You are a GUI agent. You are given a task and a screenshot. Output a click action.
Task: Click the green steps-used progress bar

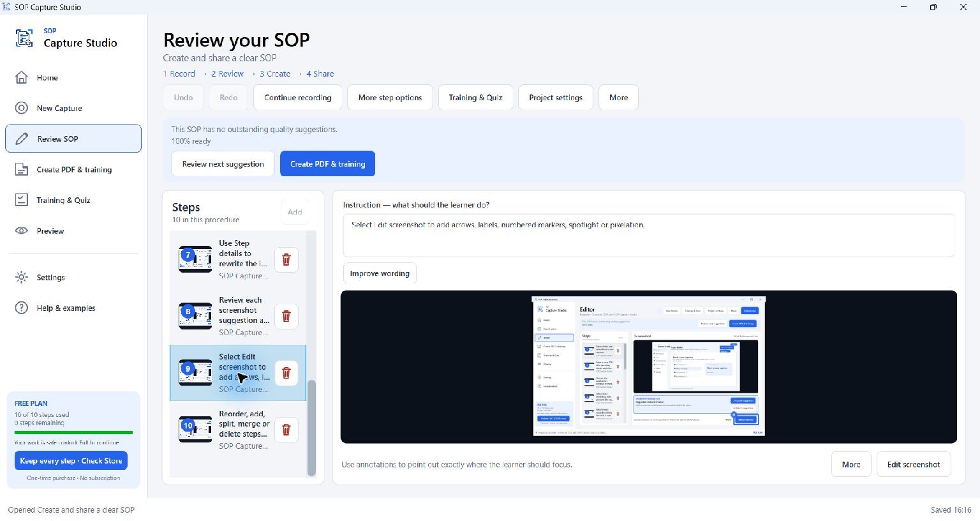(x=74, y=433)
